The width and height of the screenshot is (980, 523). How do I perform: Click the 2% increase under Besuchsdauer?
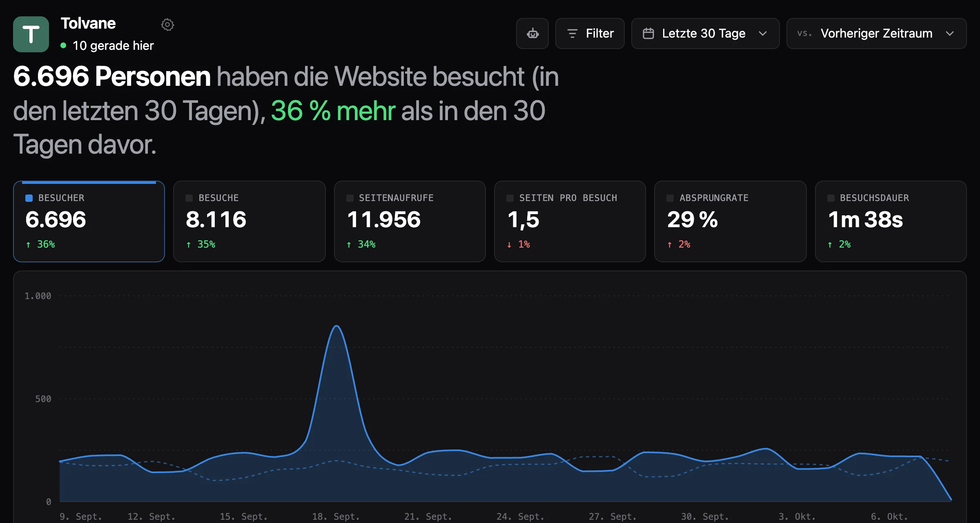tap(839, 244)
